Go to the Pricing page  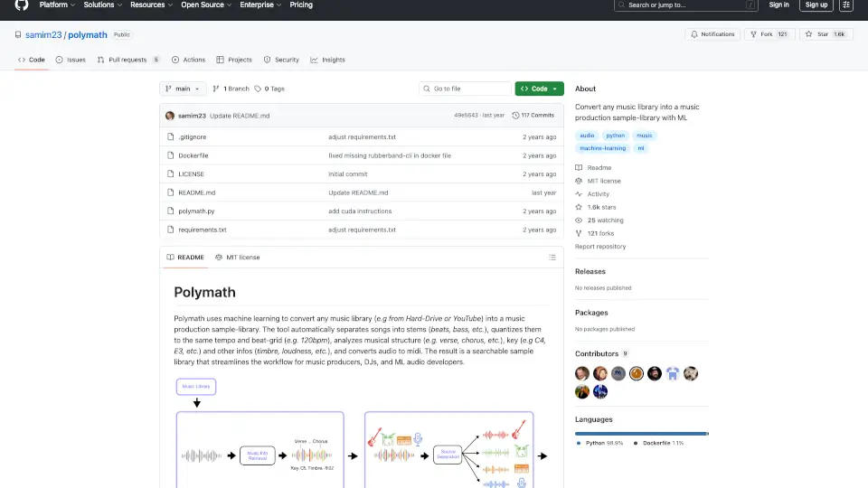[301, 5]
